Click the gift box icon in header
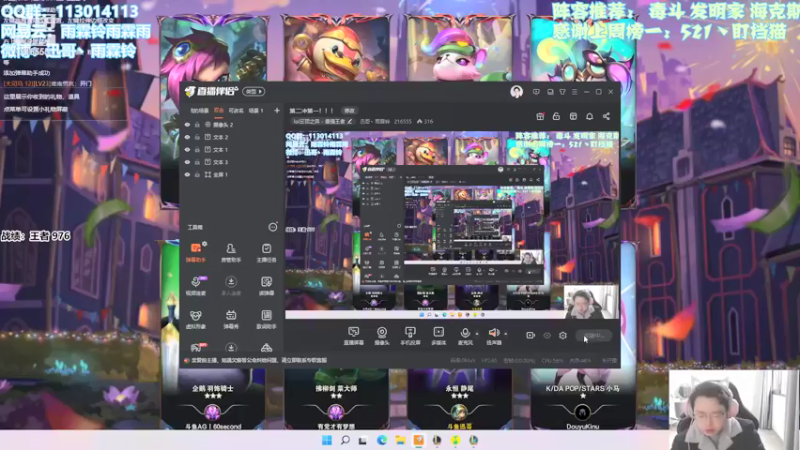 click(x=540, y=116)
